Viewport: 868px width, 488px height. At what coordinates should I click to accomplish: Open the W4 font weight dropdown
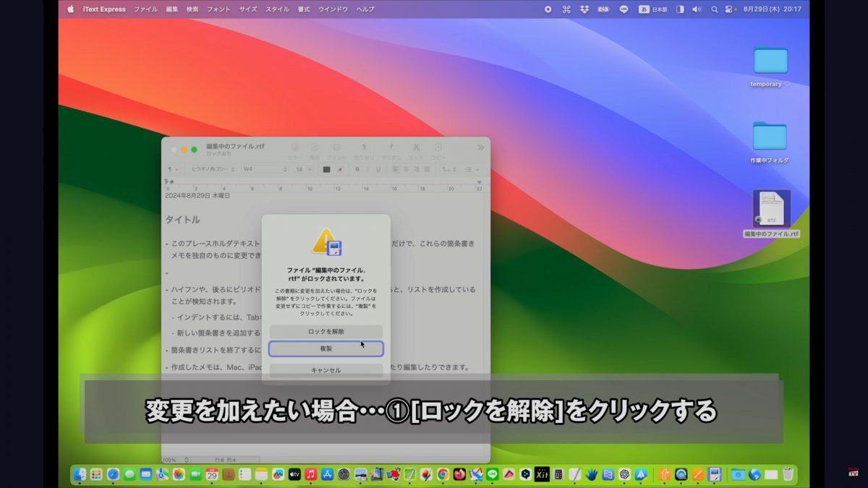[265, 169]
